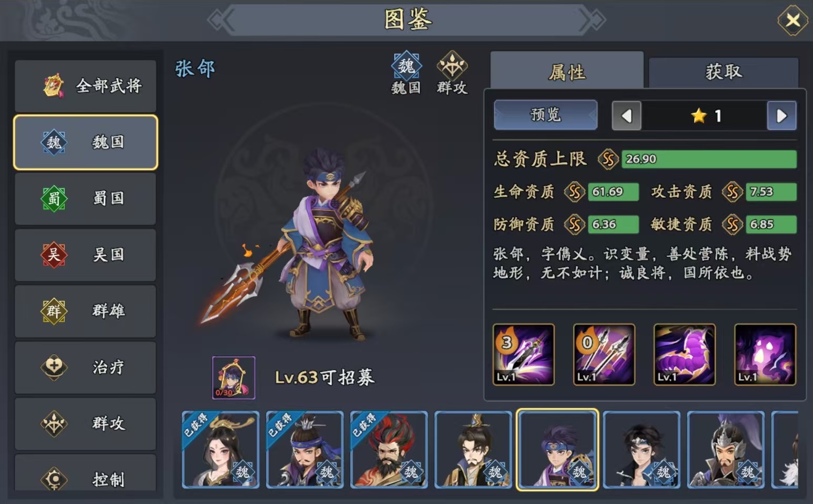Switch to the 属性 tab

tap(567, 71)
